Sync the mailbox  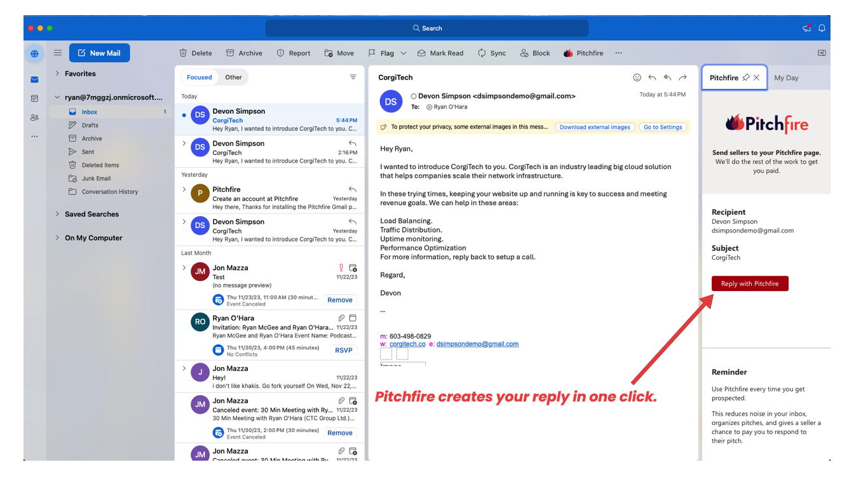492,53
